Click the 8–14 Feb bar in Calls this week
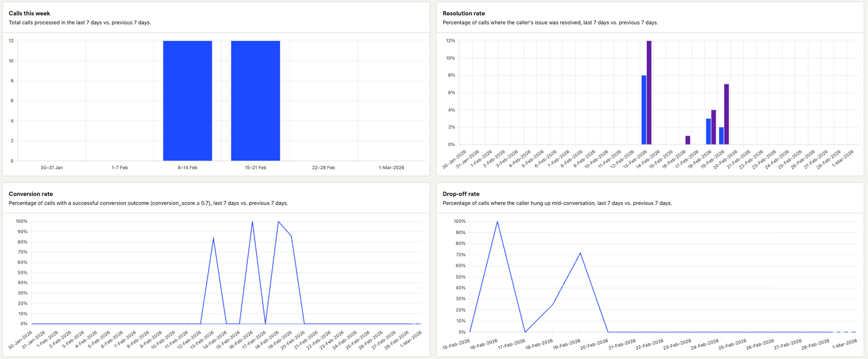This screenshot has width=868, height=359. tap(188, 100)
